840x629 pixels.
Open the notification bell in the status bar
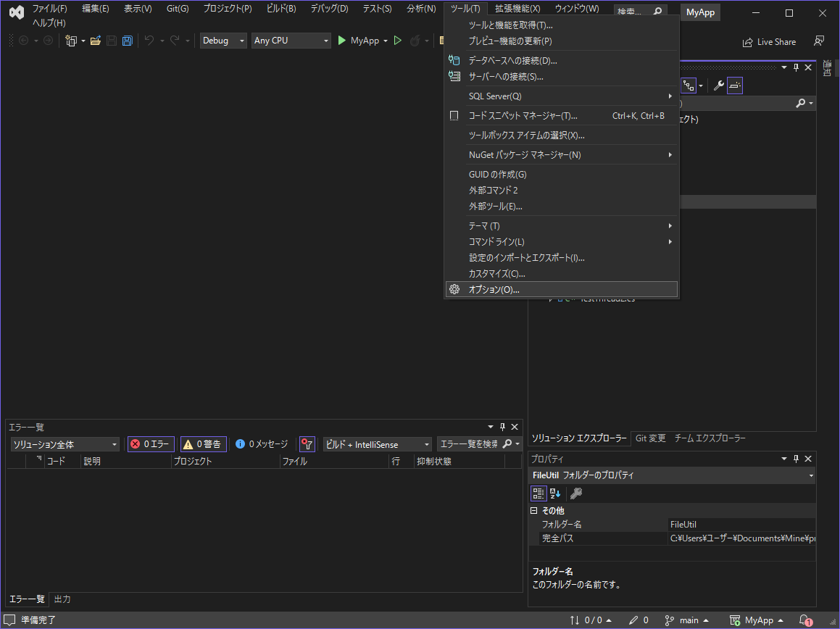[x=804, y=620]
